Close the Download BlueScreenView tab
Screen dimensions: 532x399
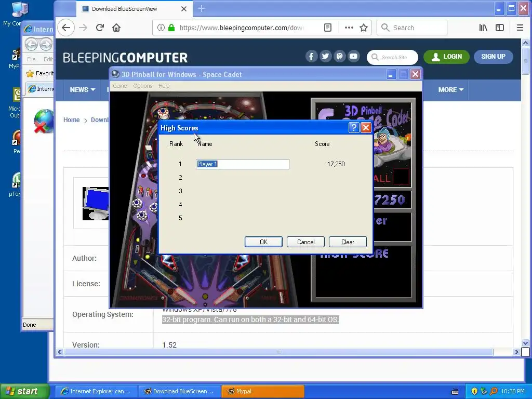(183, 9)
